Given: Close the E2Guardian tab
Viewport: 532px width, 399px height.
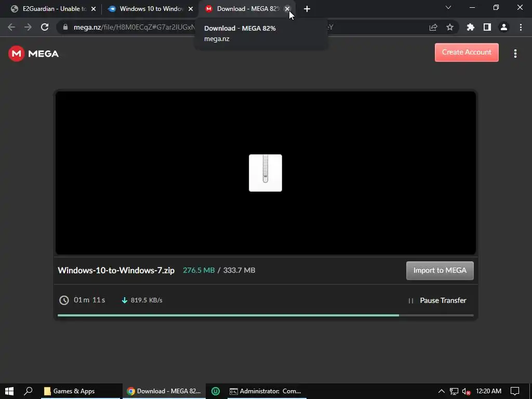Looking at the screenshot, I should (94, 9).
